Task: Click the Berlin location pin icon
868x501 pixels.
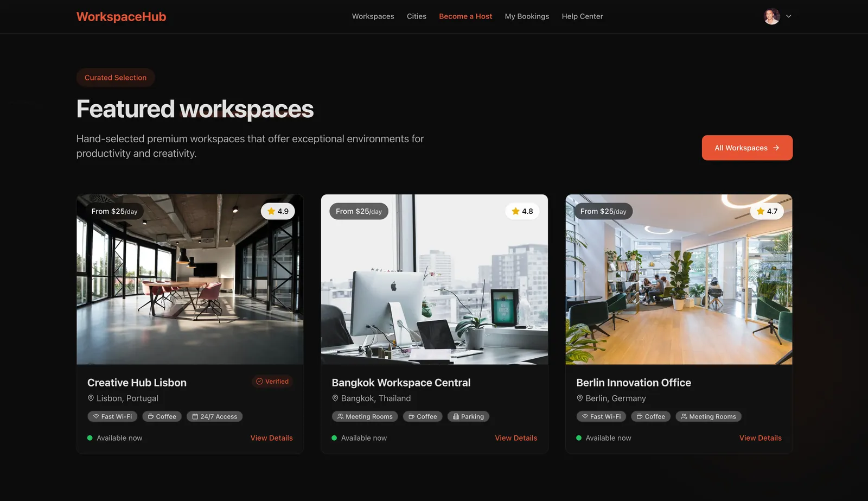Action: pyautogui.click(x=580, y=398)
